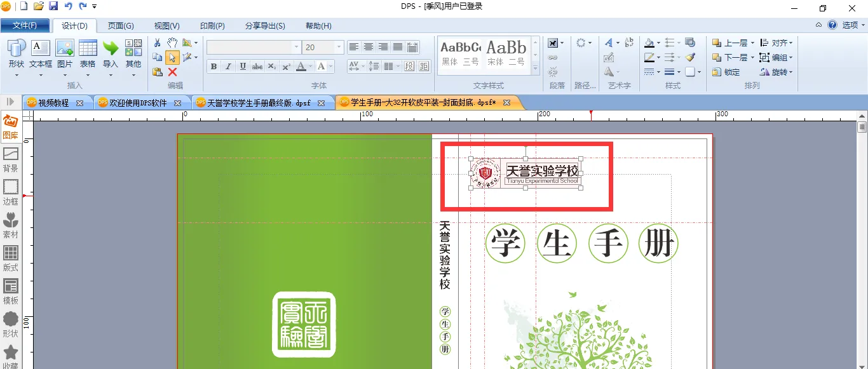The image size is (868, 369).
Task: Open the 编组 group dropdown
Action: (776, 57)
